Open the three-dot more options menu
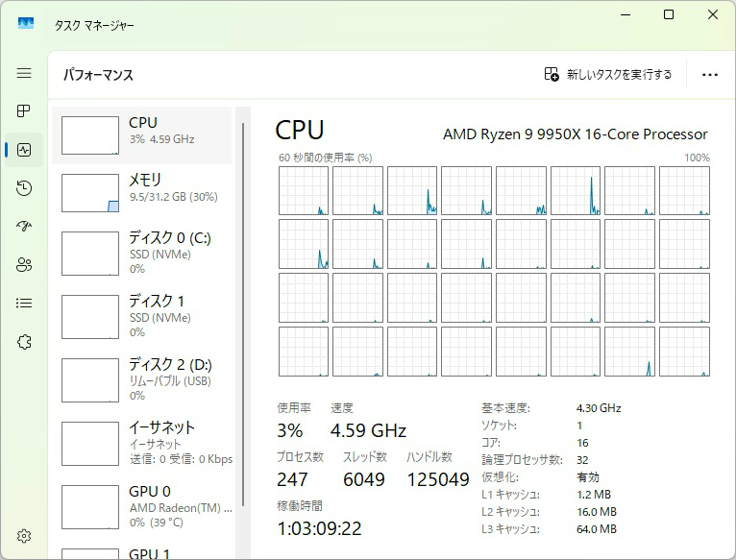The height and width of the screenshot is (560, 736). [710, 74]
